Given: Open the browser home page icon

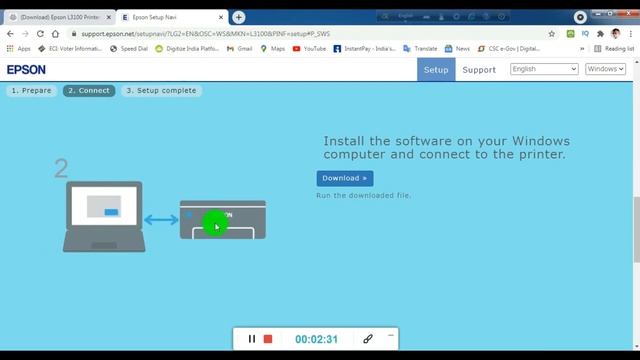Looking at the screenshot, I should [x=56, y=34].
